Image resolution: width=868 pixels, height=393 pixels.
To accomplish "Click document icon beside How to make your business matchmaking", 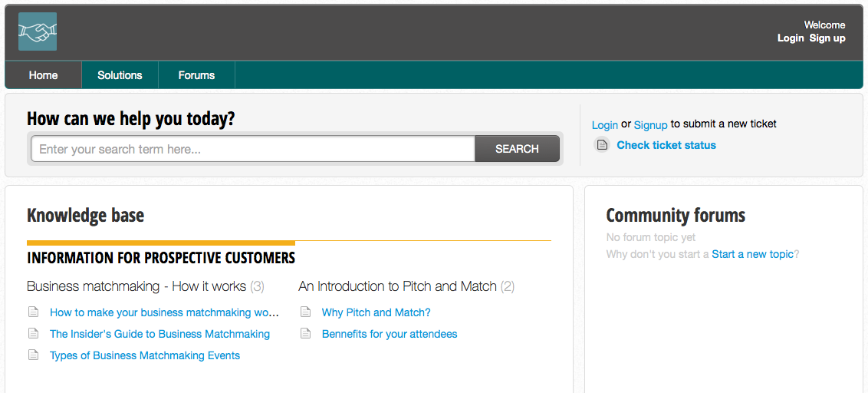I will coord(34,312).
